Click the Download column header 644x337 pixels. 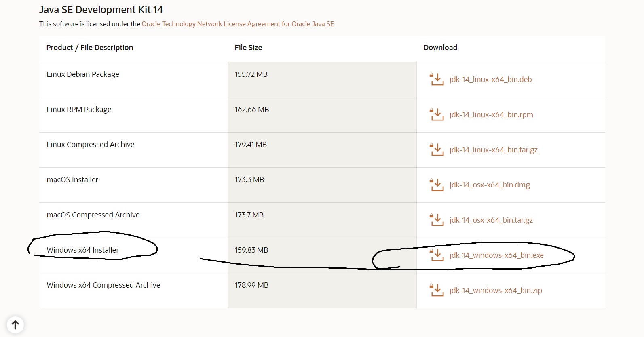click(440, 48)
